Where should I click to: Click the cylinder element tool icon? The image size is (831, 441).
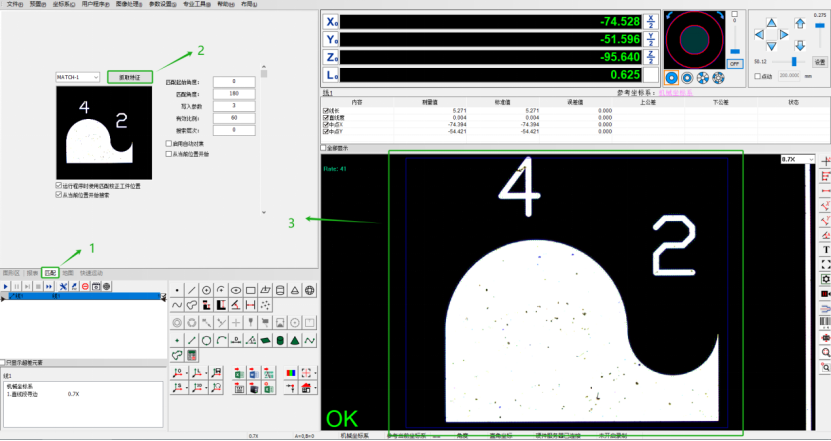pos(280,290)
